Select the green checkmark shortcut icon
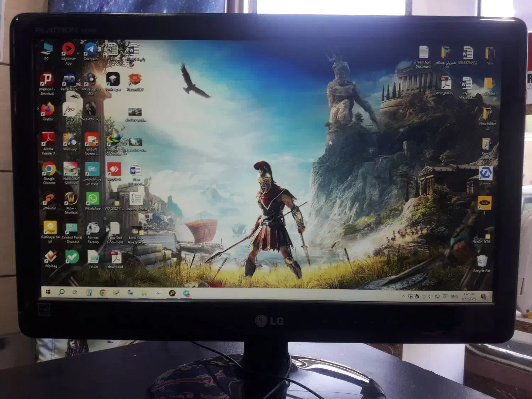The image size is (532, 399). [72, 257]
